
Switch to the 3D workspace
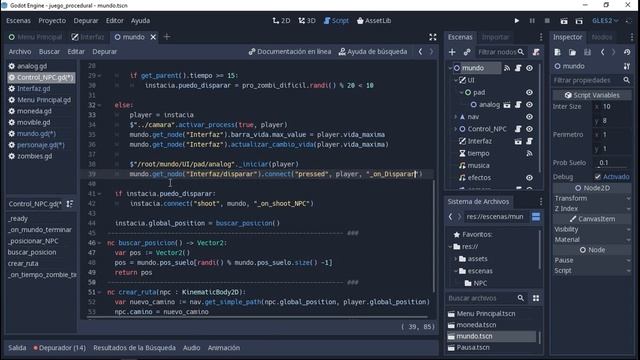307,20
